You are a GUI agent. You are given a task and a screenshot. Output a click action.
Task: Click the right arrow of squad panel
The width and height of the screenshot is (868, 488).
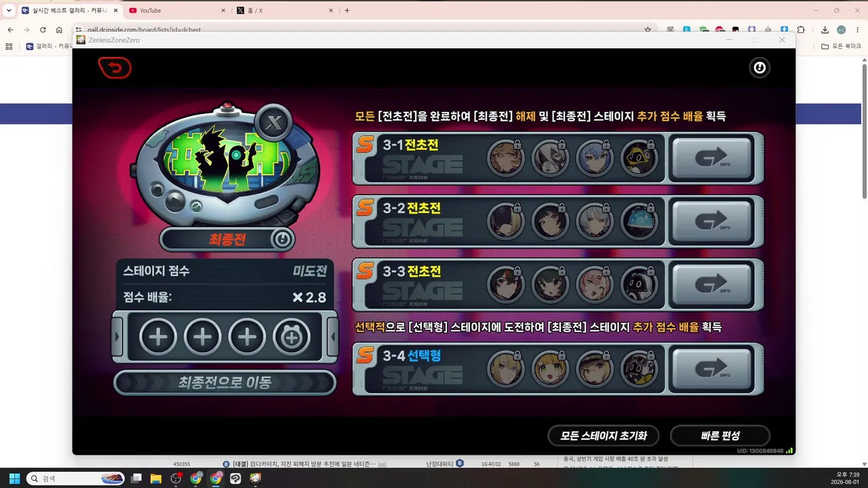333,336
